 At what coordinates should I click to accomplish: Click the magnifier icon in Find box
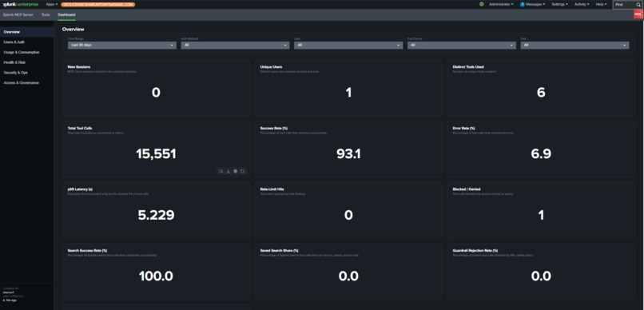tap(638, 5)
